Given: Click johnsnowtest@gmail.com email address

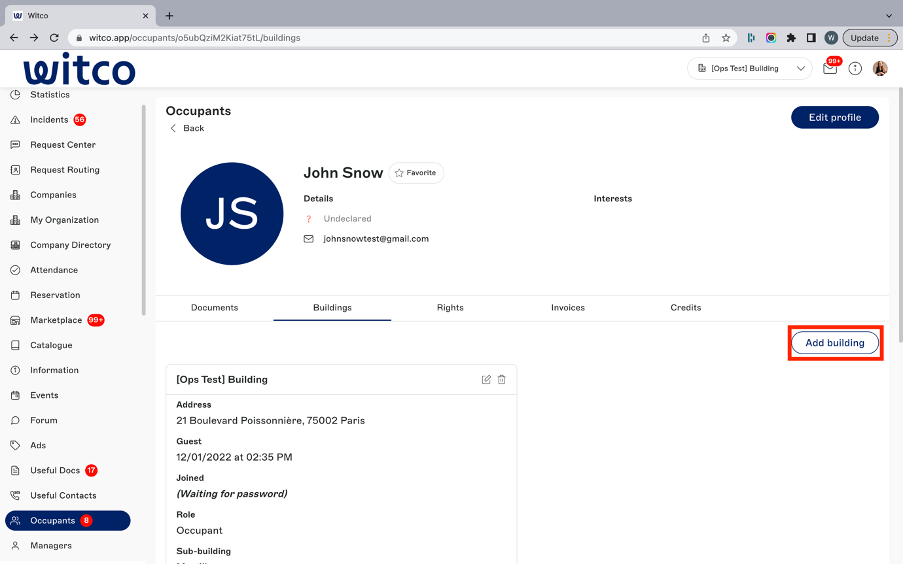Looking at the screenshot, I should (376, 239).
